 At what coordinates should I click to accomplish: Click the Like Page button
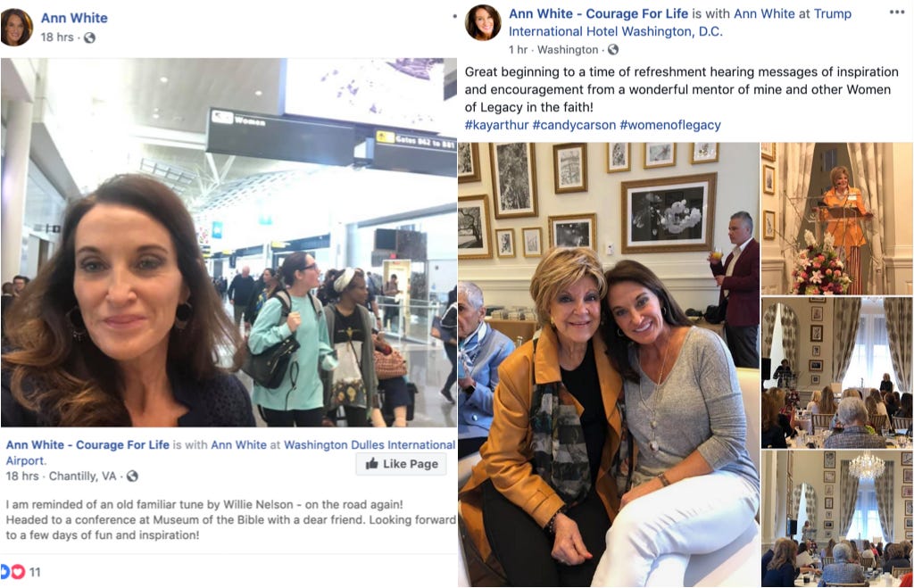click(x=402, y=464)
